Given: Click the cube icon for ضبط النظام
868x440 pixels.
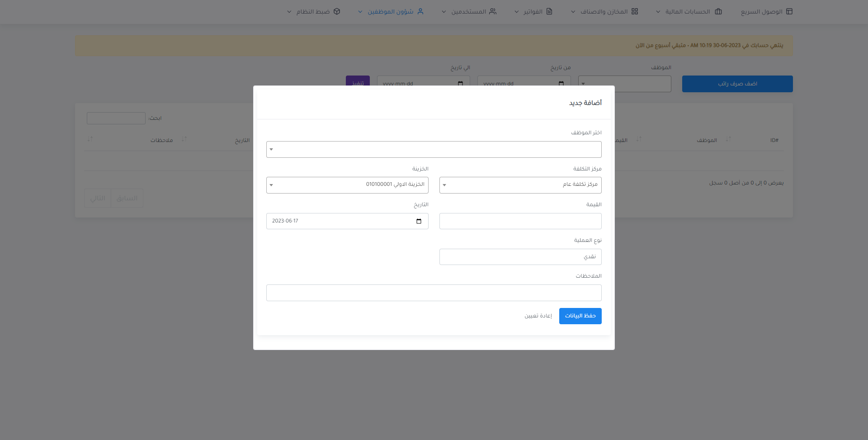Looking at the screenshot, I should [337, 11].
